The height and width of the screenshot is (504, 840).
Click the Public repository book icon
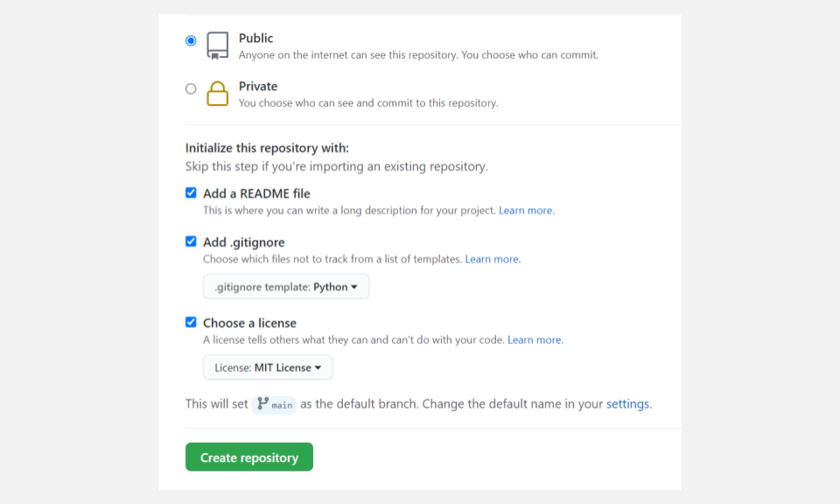pyautogui.click(x=217, y=45)
